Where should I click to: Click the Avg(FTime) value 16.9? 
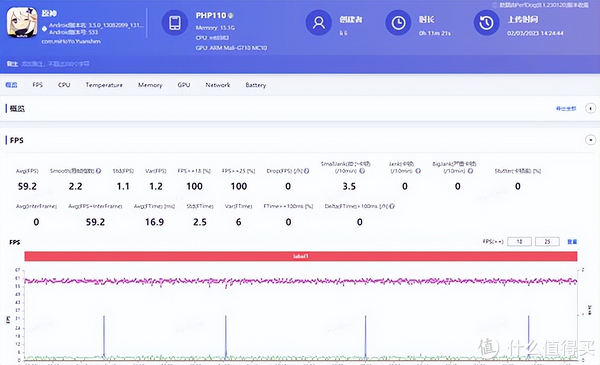[x=154, y=222]
